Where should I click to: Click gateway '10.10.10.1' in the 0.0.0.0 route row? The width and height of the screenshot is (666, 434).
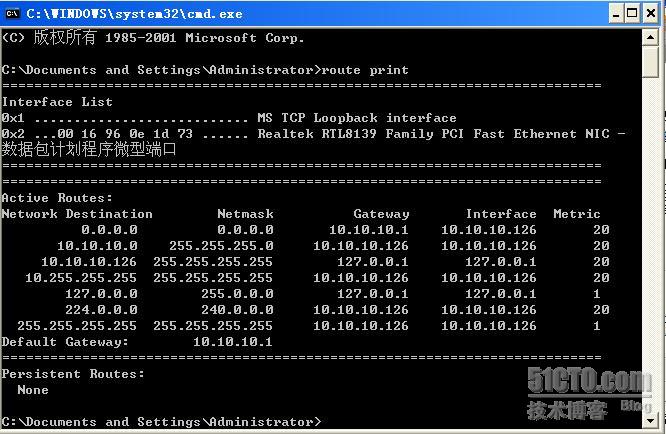[x=369, y=230]
